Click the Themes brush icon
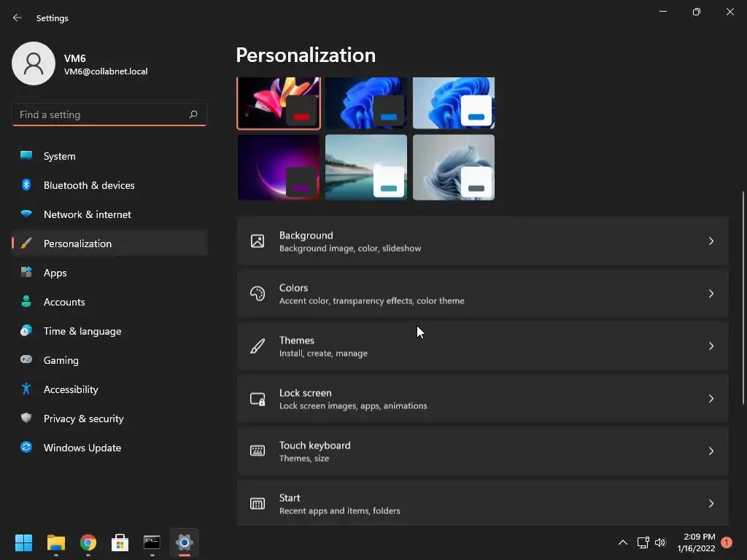The image size is (747, 560). (x=258, y=346)
